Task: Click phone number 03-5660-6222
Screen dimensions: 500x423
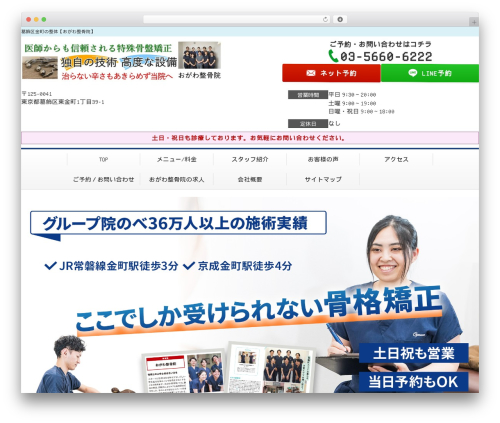Action: click(x=386, y=57)
